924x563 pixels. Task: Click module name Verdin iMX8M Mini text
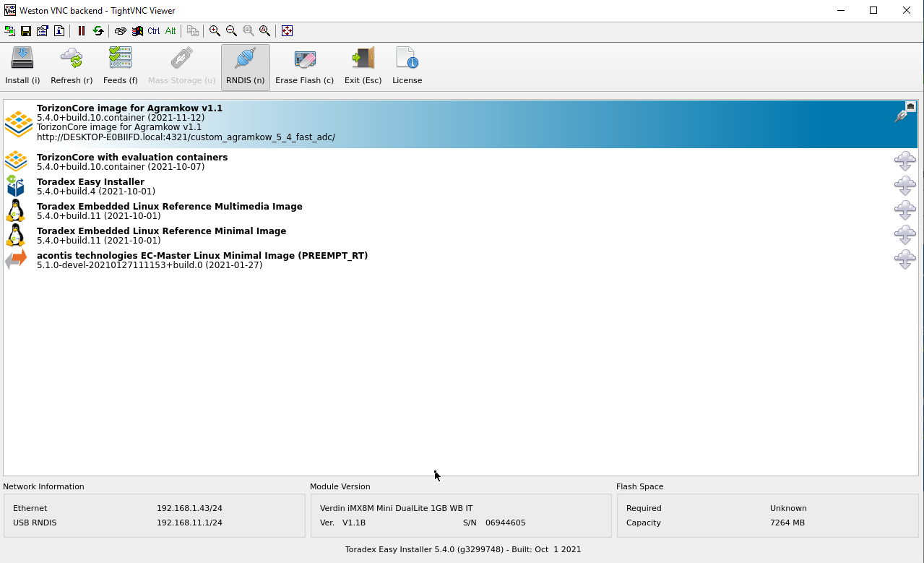[x=396, y=508]
